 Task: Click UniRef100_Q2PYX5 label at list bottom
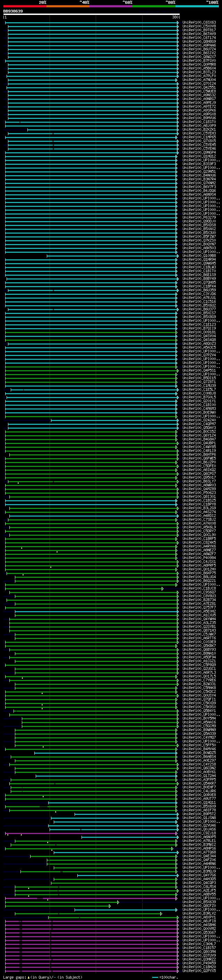(199, 971)
